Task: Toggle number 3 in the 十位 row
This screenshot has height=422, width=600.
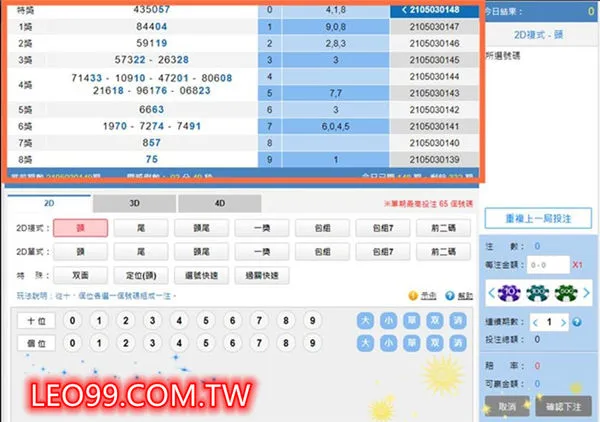Action: click(x=152, y=321)
